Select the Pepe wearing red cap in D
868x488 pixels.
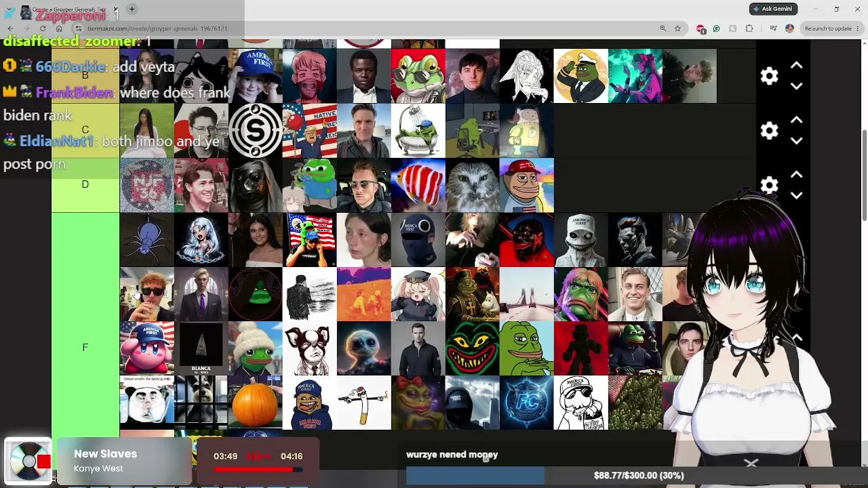pos(527,185)
